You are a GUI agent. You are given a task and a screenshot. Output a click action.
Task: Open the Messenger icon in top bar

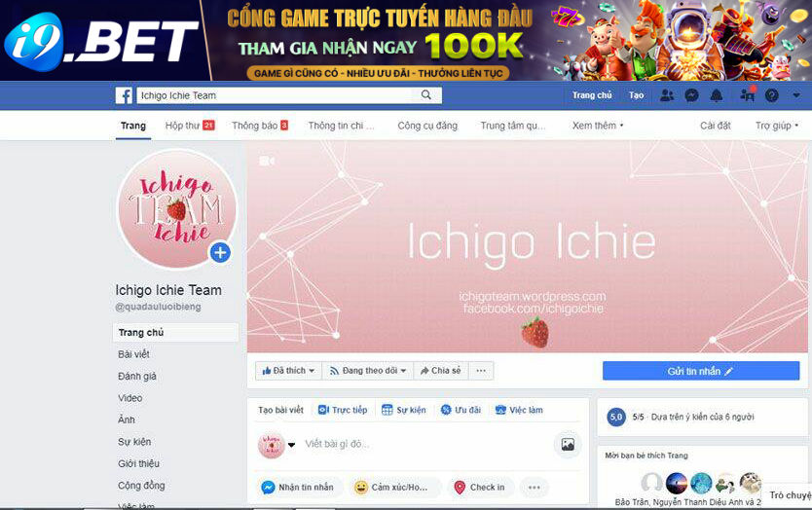point(691,95)
